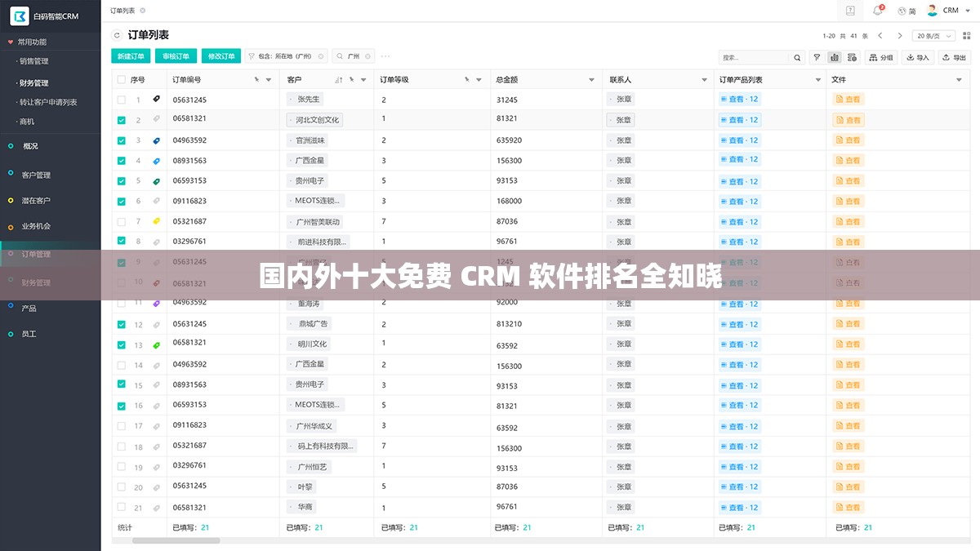This screenshot has height=551, width=980.
Task: Open the 总金额 column dropdown arrow
Action: pos(592,80)
